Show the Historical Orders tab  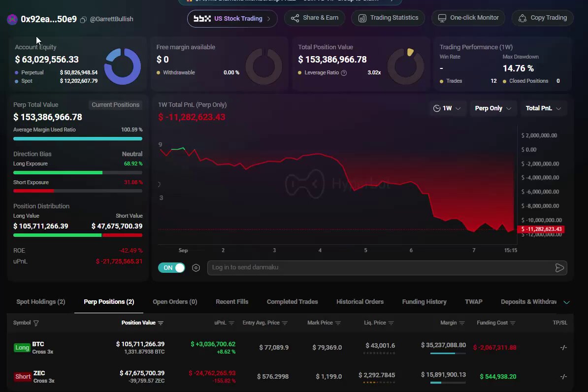360,302
